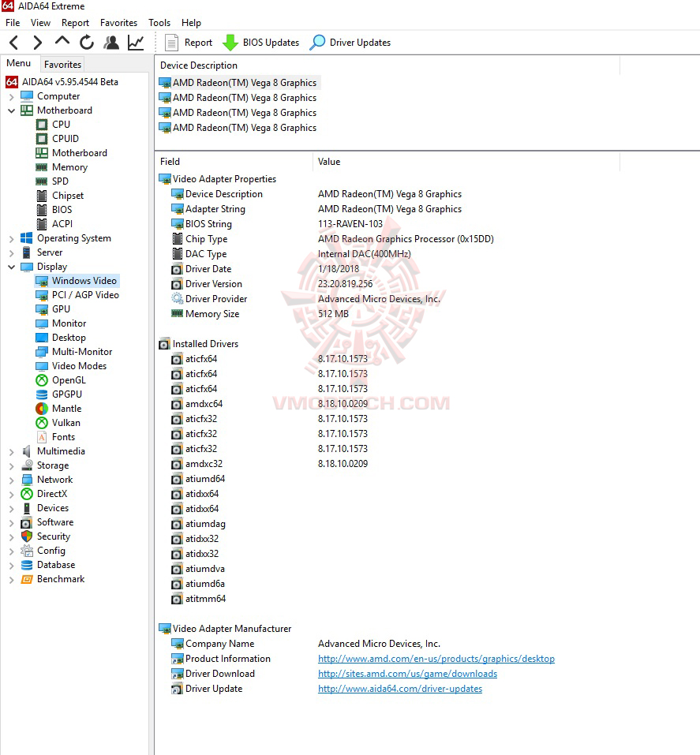Click BIOS Updates in the toolbar
The height and width of the screenshot is (755, 700).
click(260, 43)
